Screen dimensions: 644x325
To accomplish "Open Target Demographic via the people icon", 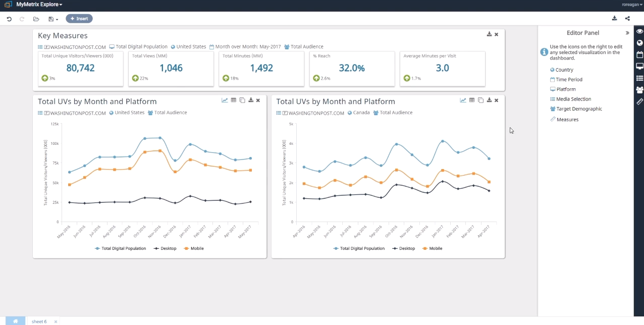I will [x=553, y=109].
